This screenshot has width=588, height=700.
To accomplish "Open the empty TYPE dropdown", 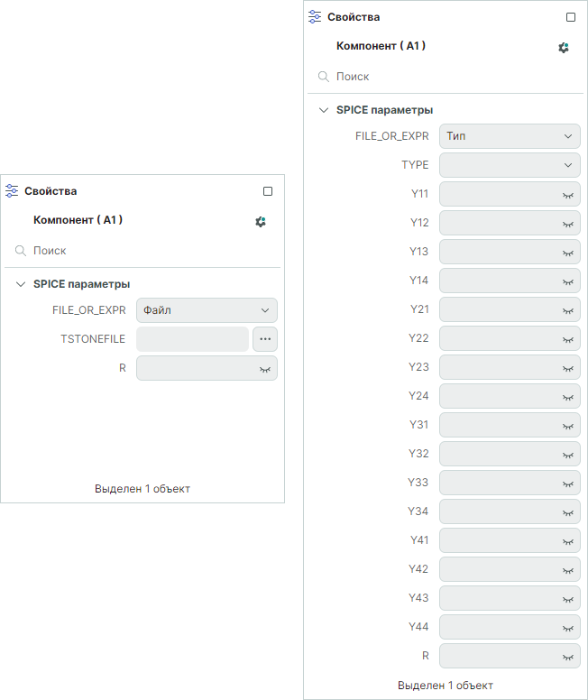I will click(510, 165).
